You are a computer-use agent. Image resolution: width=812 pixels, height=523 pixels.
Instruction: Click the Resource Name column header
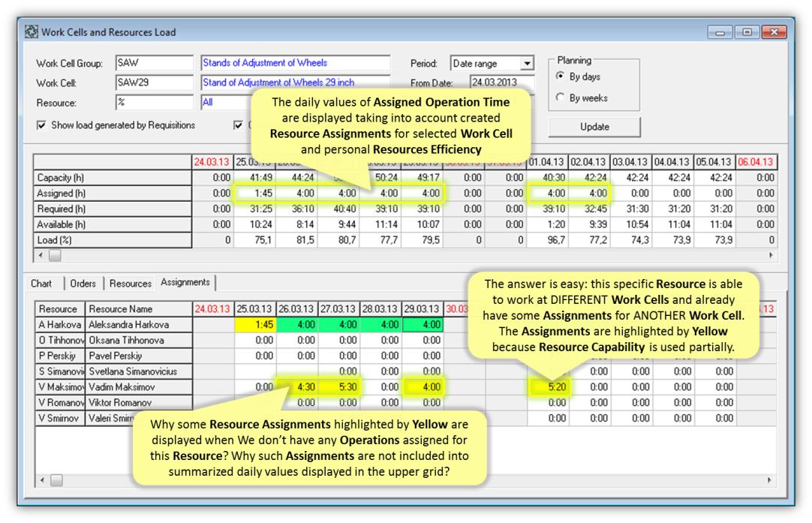coord(139,309)
